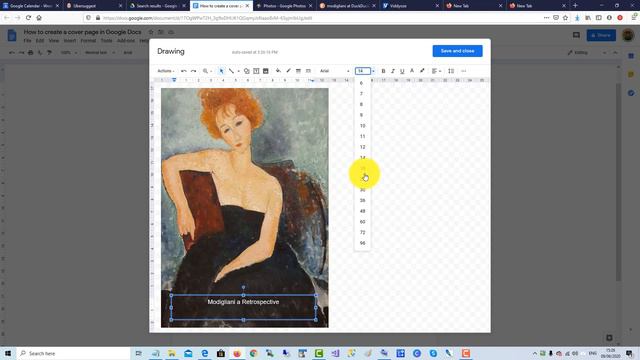The image size is (640, 360).
Task: Select font size 96
Action: [362, 243]
